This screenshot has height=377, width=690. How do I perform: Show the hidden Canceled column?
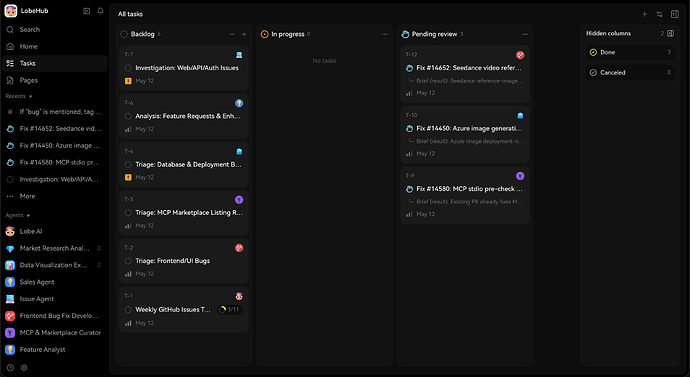tap(630, 73)
